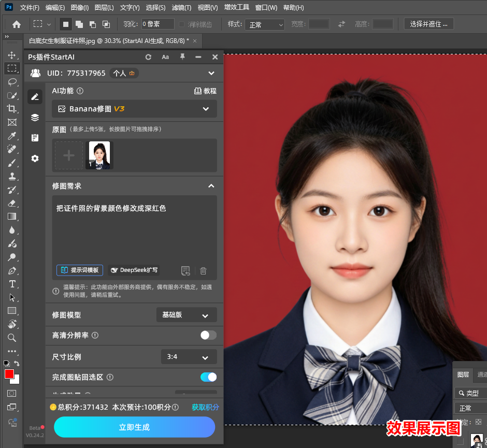
Task: Select the Move tool
Action: [x=12, y=55]
